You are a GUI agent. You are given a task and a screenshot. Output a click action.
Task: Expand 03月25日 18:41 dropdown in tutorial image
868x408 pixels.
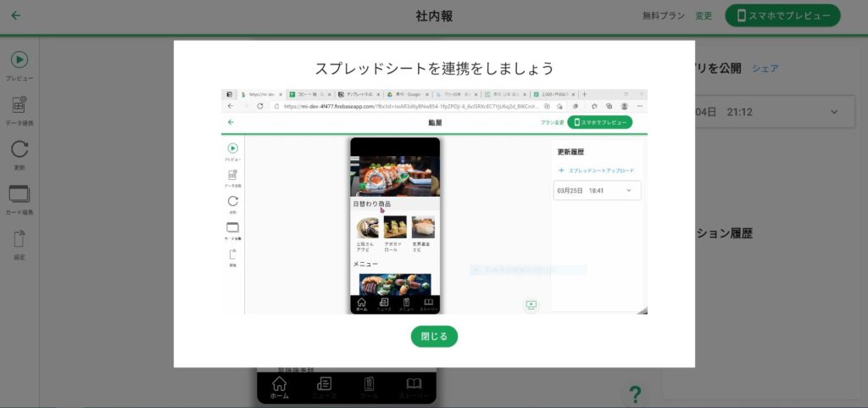point(628,191)
